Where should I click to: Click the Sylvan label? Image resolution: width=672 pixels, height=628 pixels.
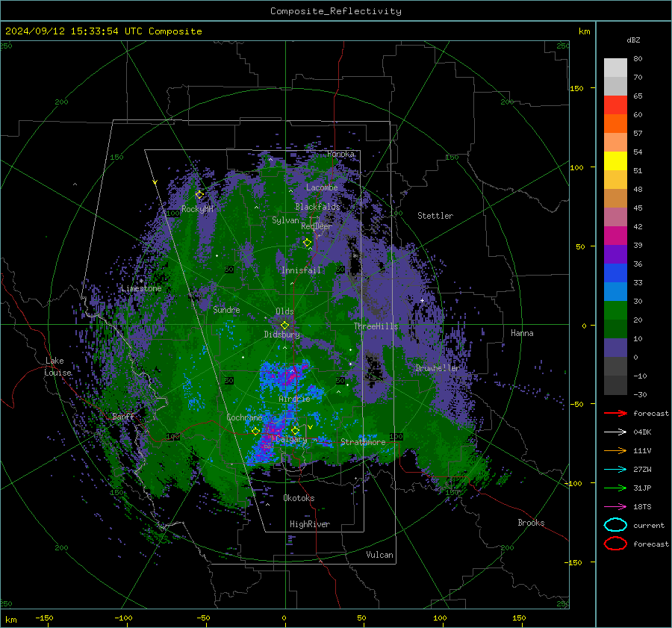285,220
